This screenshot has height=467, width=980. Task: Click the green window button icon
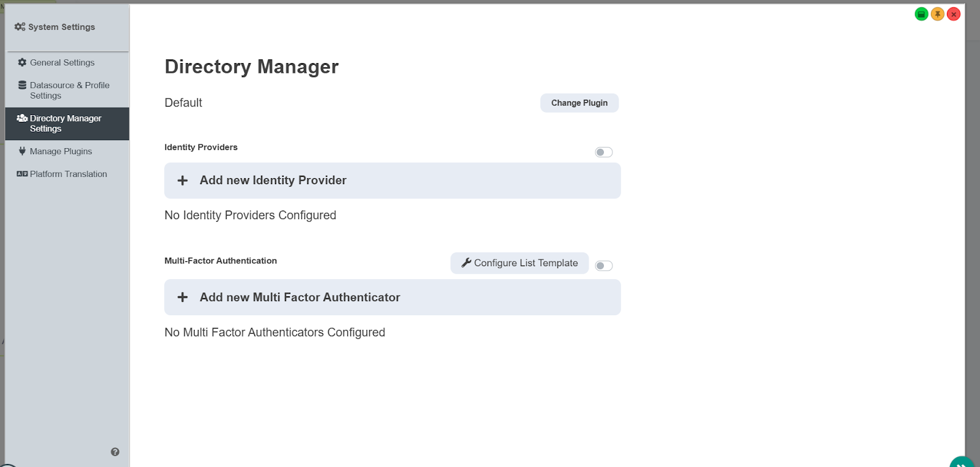pyautogui.click(x=921, y=14)
